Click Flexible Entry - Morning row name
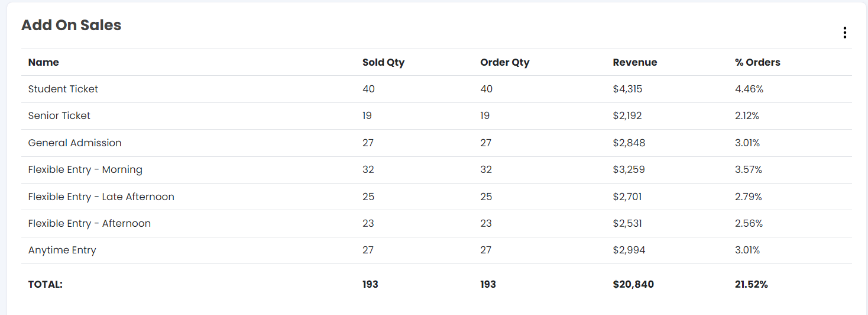The width and height of the screenshot is (868, 315). pos(85,169)
